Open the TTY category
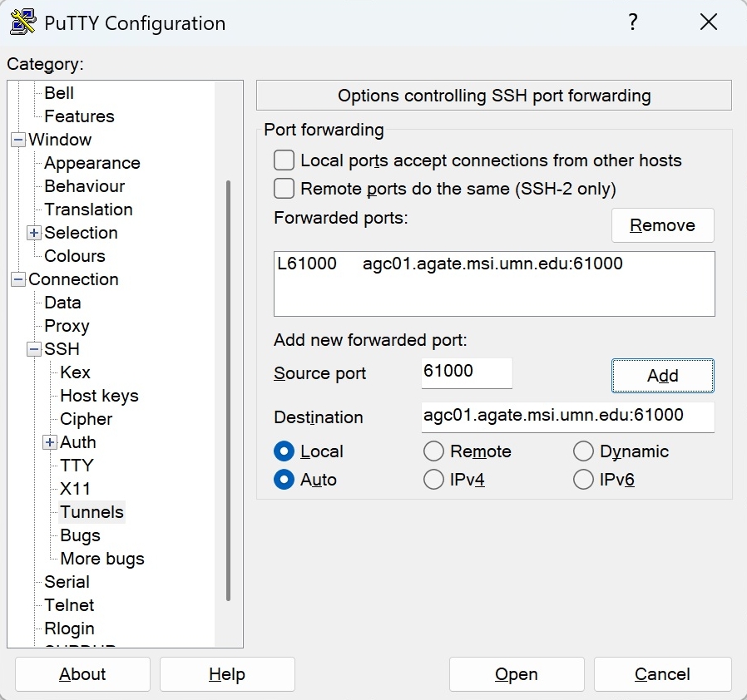The image size is (747, 700). coord(77,466)
